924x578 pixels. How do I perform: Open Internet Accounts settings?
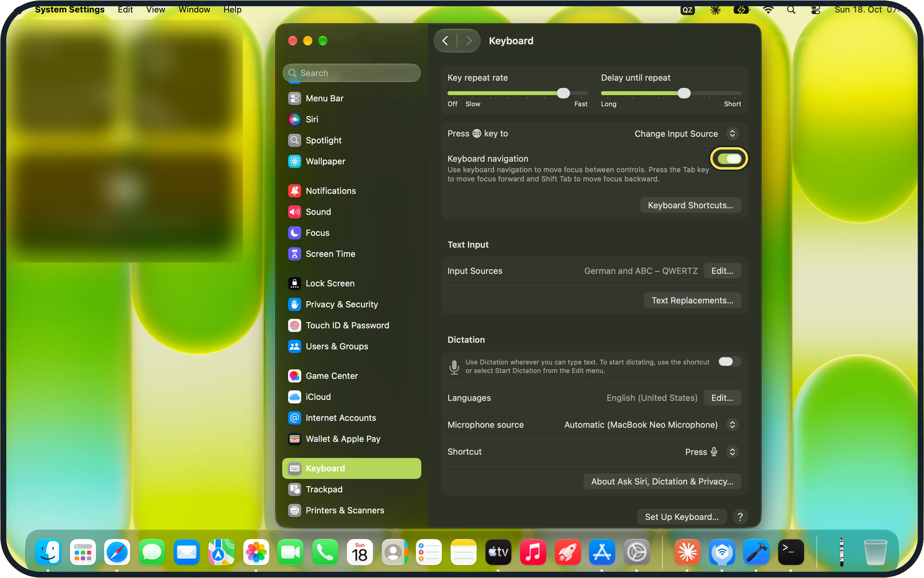point(351,418)
